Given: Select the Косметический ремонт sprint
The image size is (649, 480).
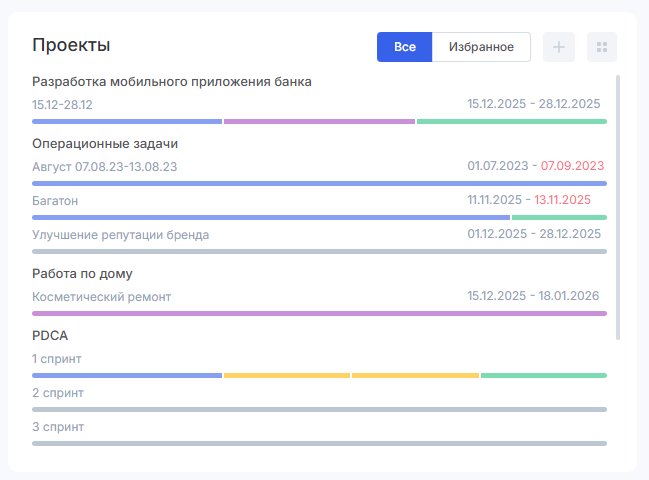Looking at the screenshot, I should (101, 297).
